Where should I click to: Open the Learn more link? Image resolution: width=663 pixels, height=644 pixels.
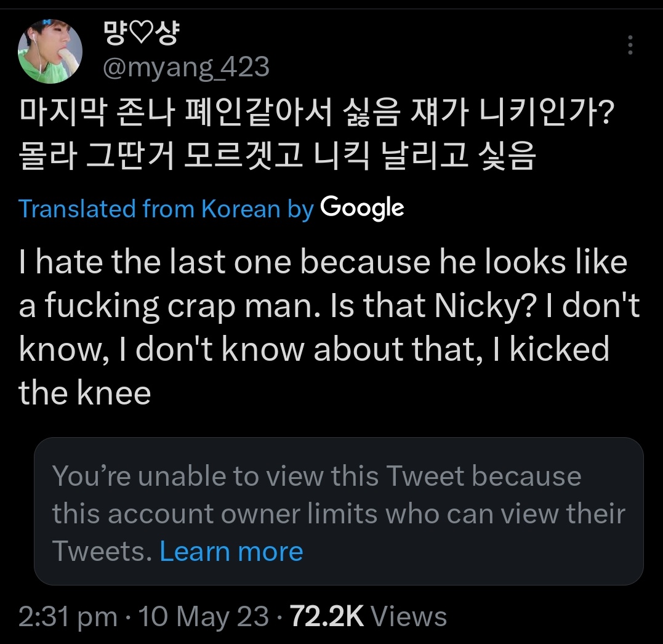(x=231, y=551)
